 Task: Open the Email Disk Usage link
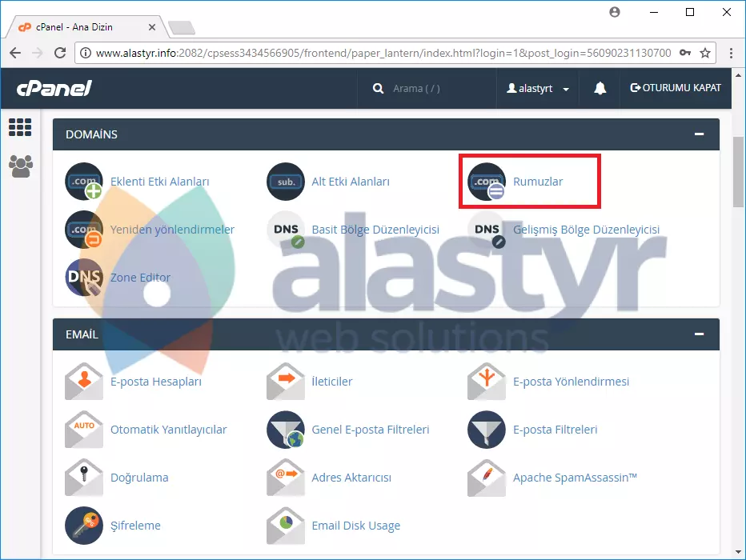(x=356, y=526)
